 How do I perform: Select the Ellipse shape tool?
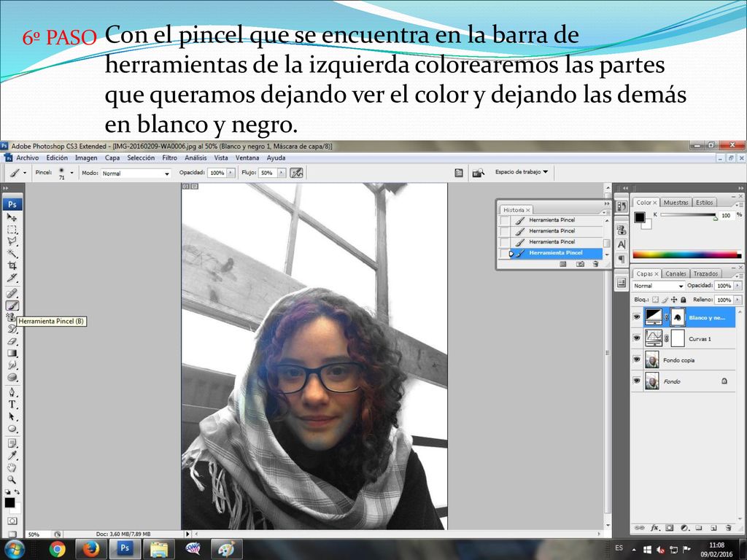[12, 429]
